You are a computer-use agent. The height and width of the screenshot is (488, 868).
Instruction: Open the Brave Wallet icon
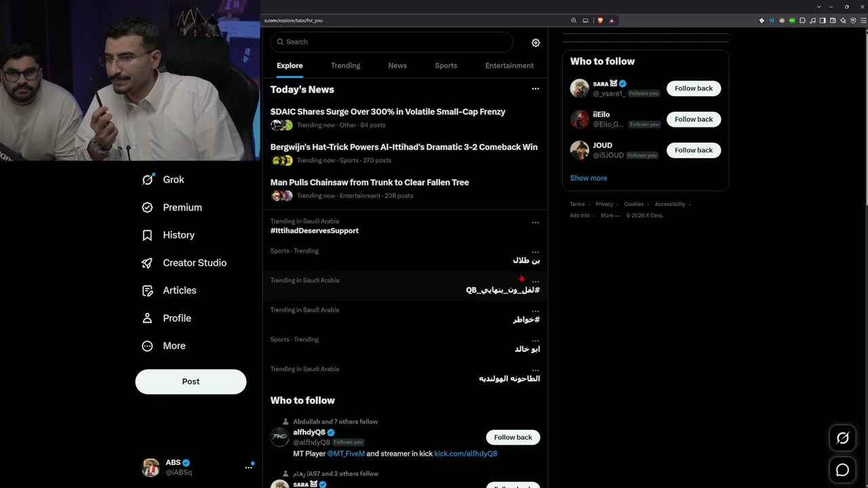833,20
